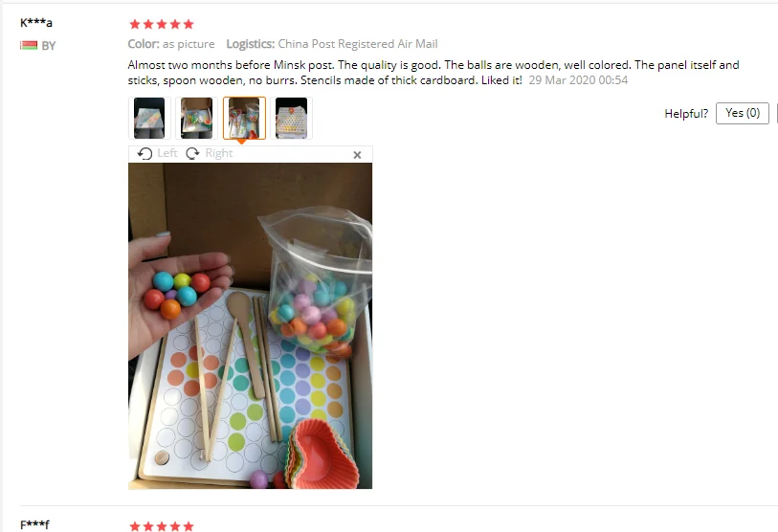Click the first star in K***a's rating
The width and height of the screenshot is (778, 532).
(135, 24)
